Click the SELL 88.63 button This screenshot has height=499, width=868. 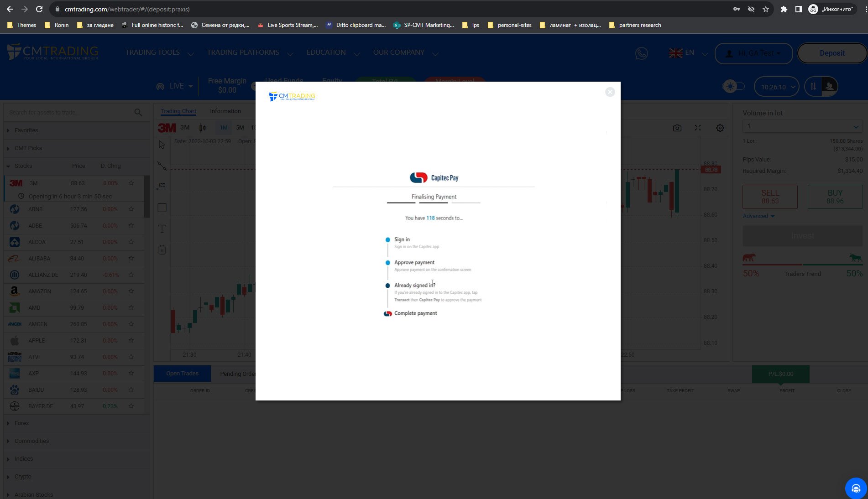click(x=770, y=197)
